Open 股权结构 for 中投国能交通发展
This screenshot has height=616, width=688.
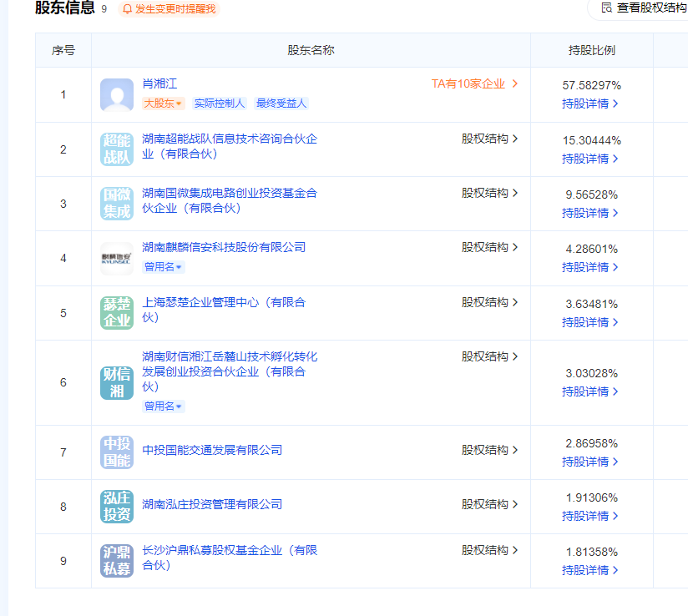(x=489, y=450)
